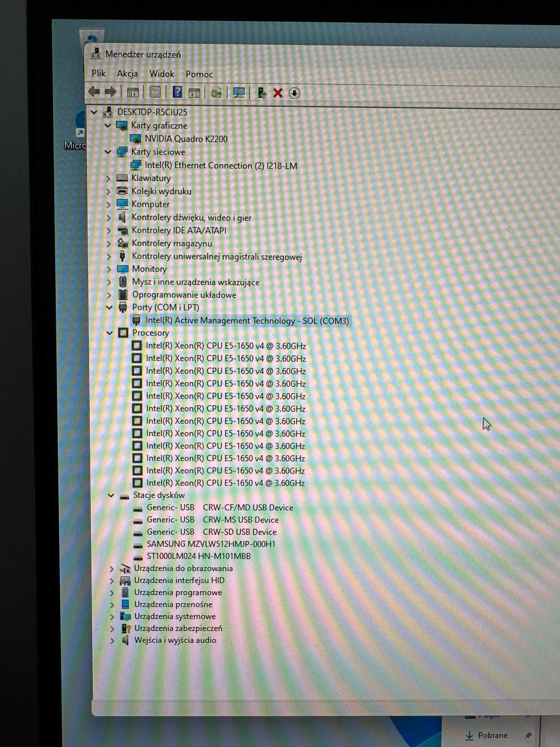Select the NVIDIA Quadro K2200 device
560x747 pixels.
tap(186, 139)
